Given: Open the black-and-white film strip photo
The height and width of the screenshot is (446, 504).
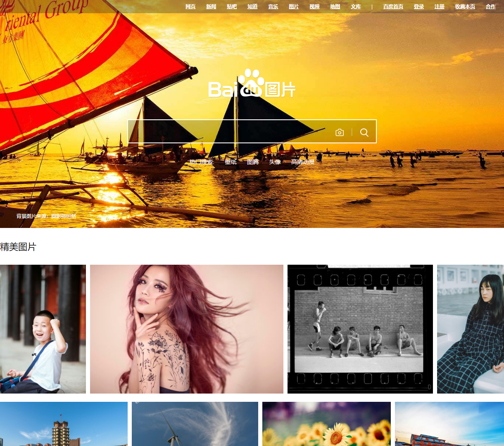Looking at the screenshot, I should [360, 329].
